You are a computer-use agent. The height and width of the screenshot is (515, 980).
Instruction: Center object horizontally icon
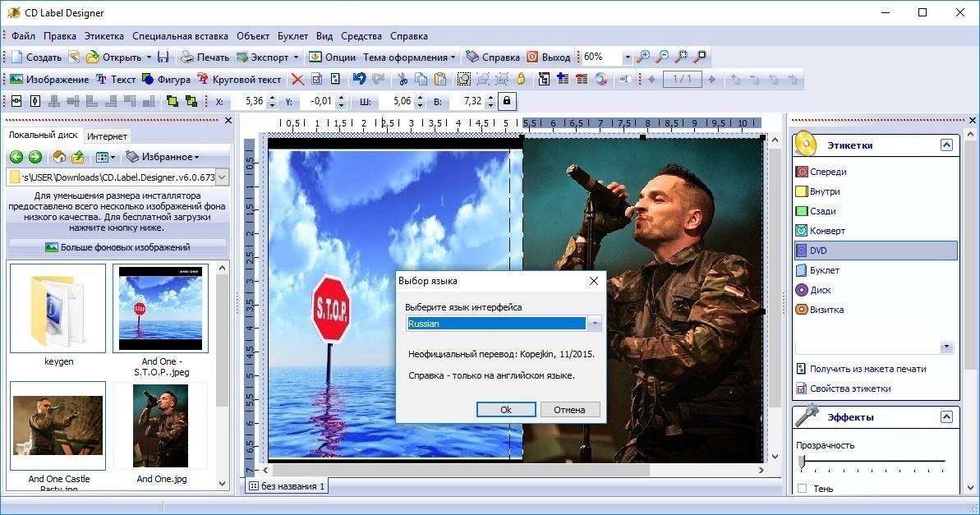point(16,101)
